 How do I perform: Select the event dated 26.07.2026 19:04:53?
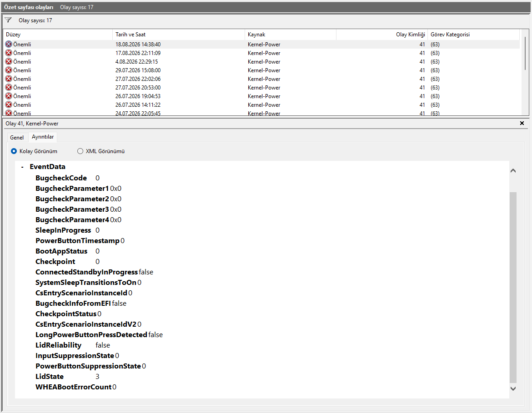pos(261,96)
